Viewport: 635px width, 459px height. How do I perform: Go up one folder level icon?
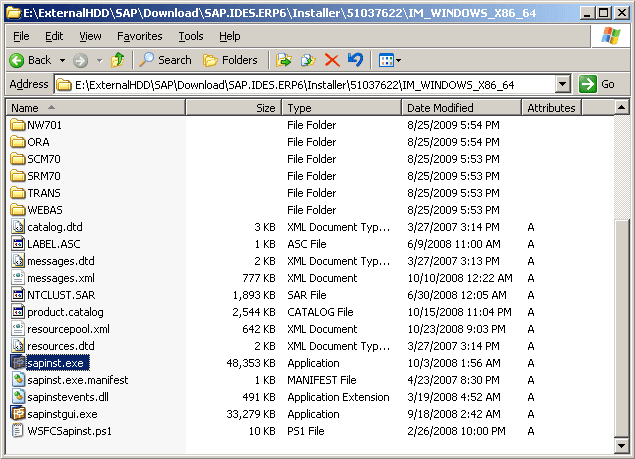[x=118, y=60]
